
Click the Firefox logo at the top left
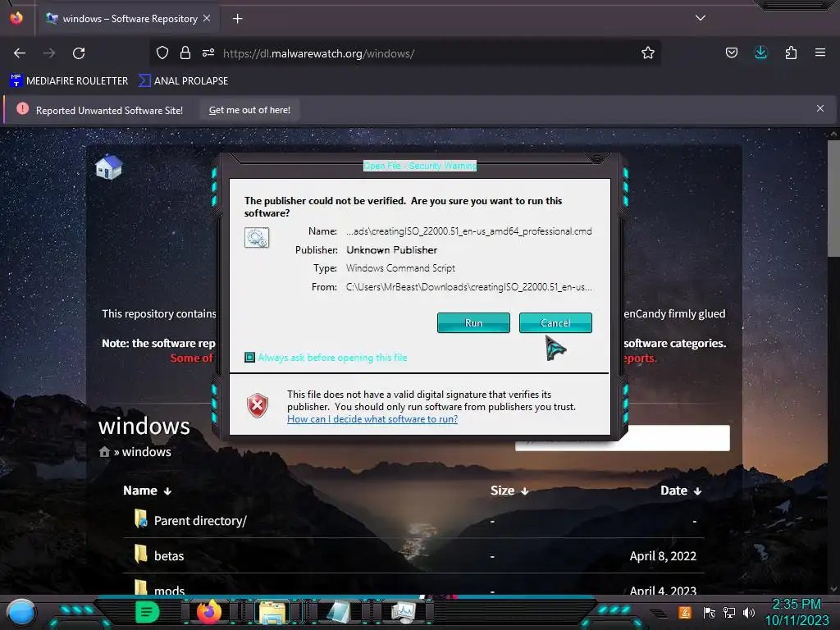16,18
